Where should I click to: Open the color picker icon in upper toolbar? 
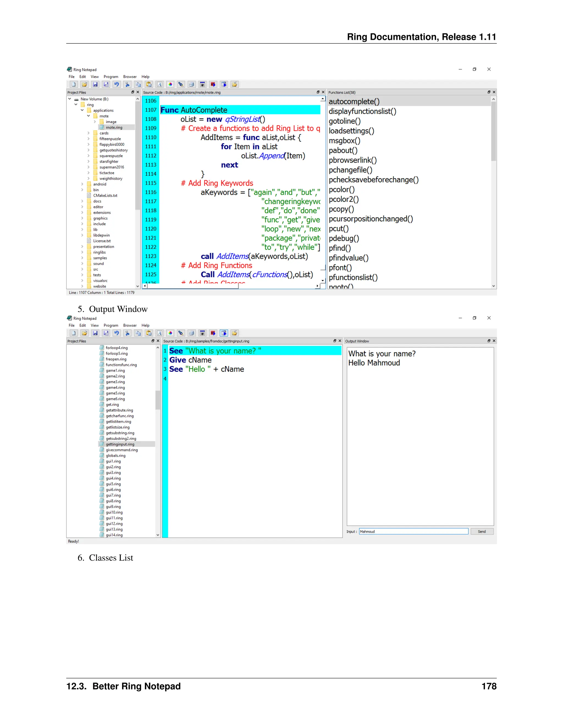coord(170,84)
